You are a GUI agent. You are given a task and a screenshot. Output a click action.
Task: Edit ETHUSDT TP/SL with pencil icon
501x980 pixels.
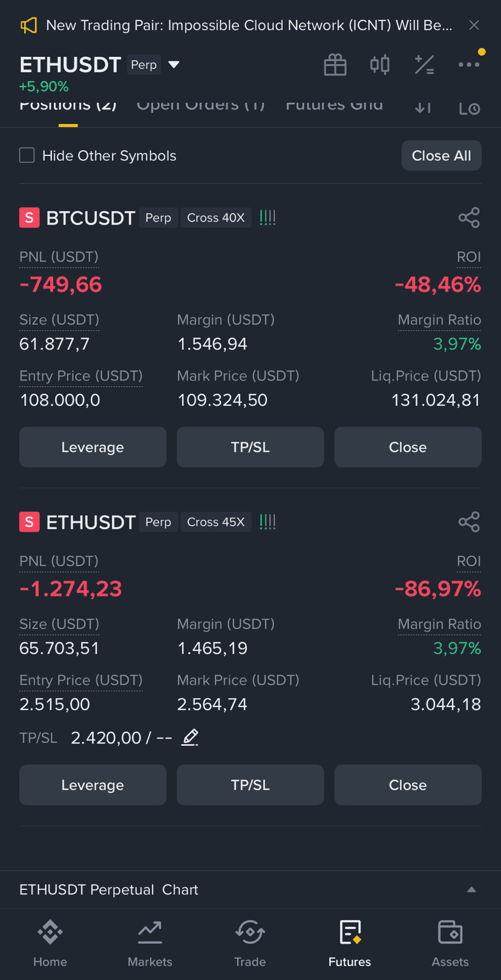(190, 737)
